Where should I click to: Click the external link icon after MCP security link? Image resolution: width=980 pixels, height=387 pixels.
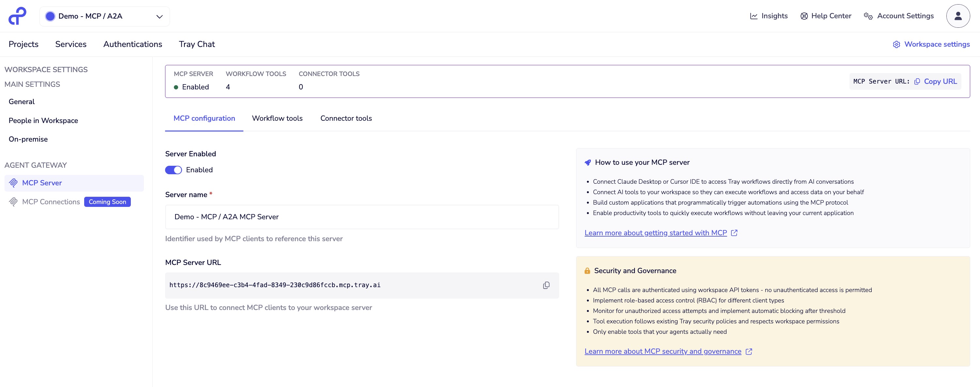pos(749,351)
